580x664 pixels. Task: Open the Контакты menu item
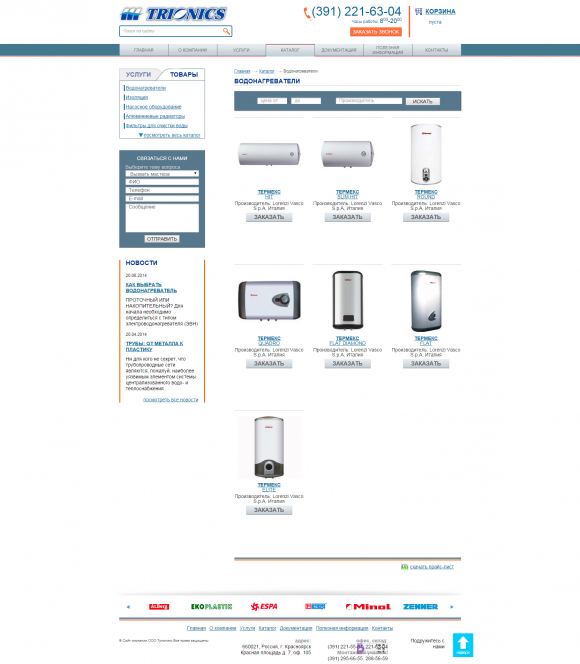[x=436, y=50]
